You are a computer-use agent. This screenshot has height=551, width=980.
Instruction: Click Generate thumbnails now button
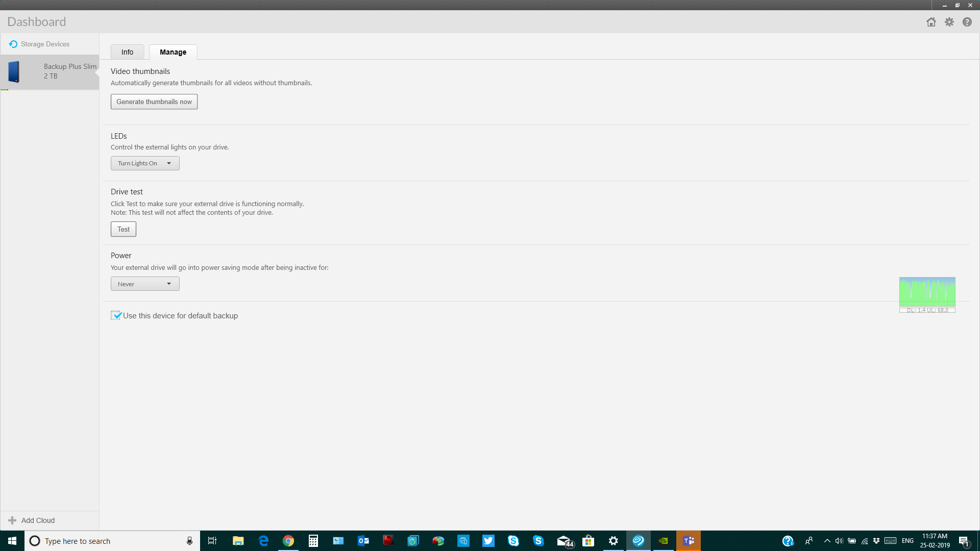tap(154, 102)
